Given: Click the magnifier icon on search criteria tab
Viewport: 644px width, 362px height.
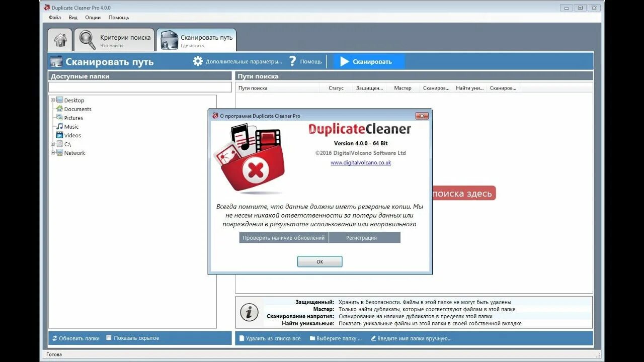Looking at the screenshot, I should (88, 40).
